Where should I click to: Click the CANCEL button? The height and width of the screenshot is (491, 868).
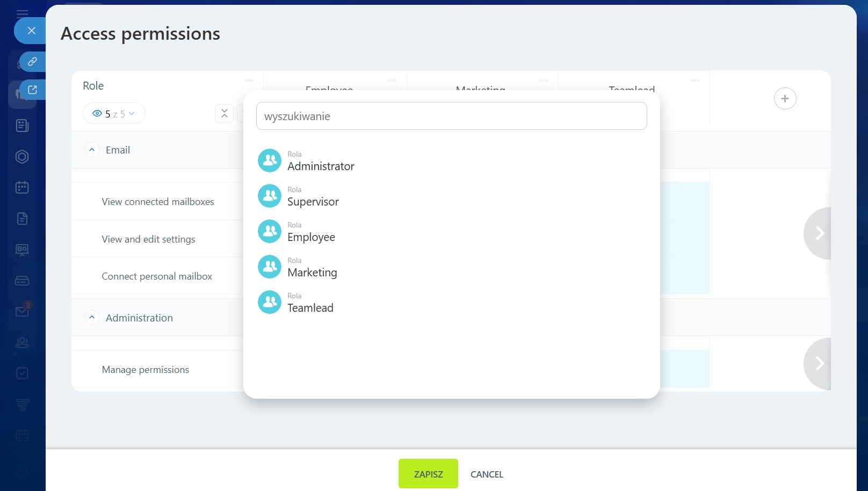[487, 474]
